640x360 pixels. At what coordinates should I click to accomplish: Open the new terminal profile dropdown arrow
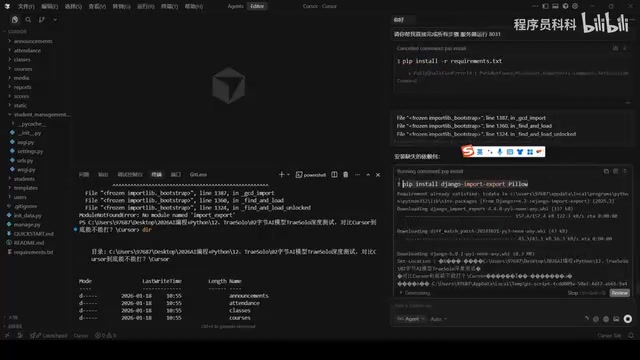pyautogui.click(x=288, y=175)
